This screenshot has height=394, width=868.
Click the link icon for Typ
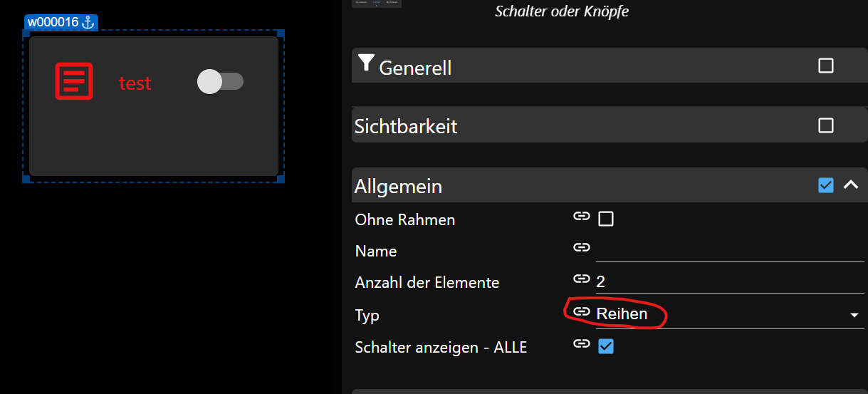(x=582, y=311)
